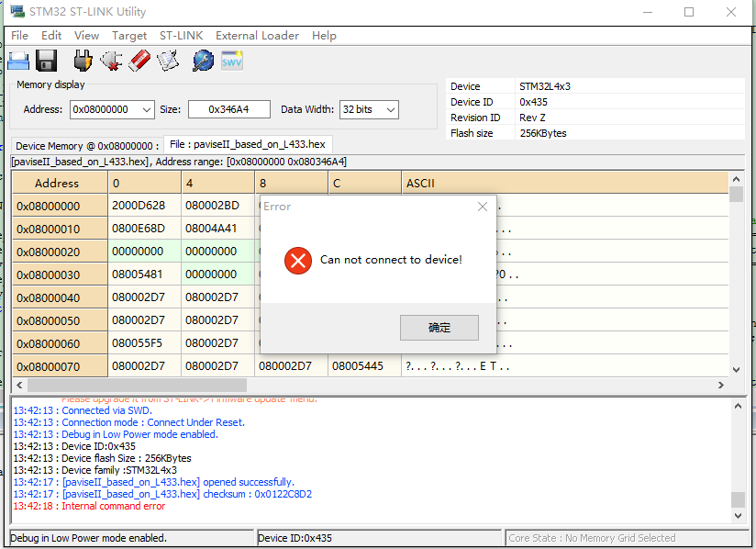
Task: Open the View menu
Action: coord(87,36)
